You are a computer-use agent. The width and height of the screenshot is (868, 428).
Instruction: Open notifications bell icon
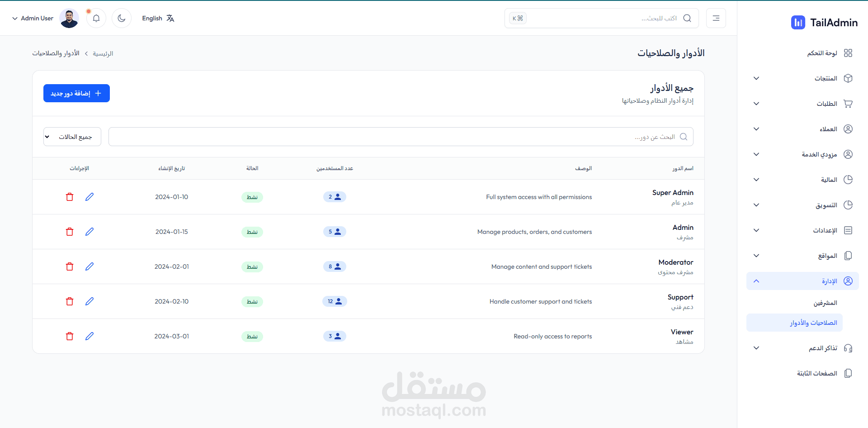(x=96, y=18)
